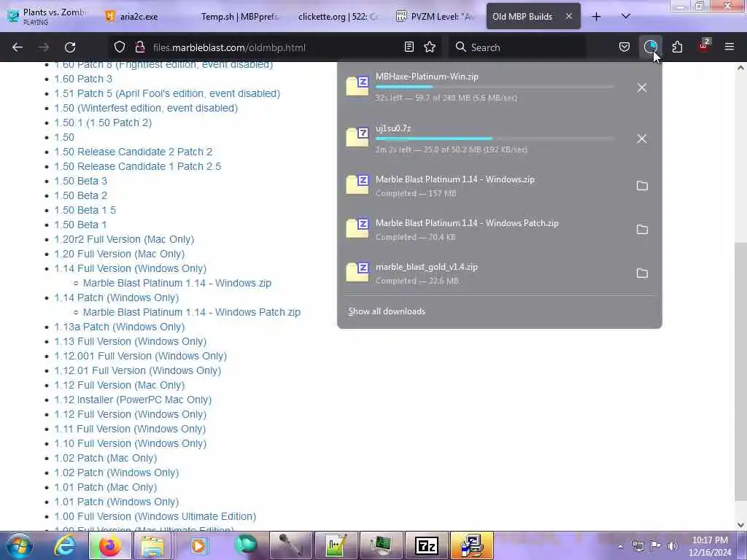The image size is (747, 560).
Task: Switch to the PVZM Level tab
Action: [436, 16]
